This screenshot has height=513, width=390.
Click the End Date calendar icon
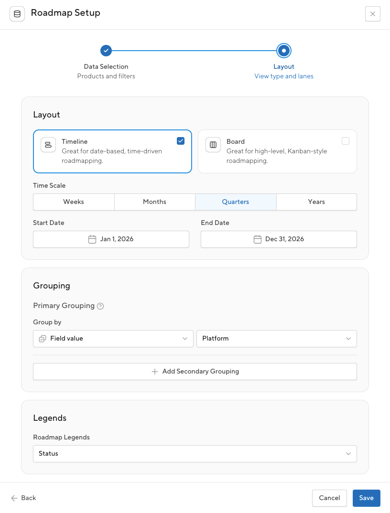257,239
